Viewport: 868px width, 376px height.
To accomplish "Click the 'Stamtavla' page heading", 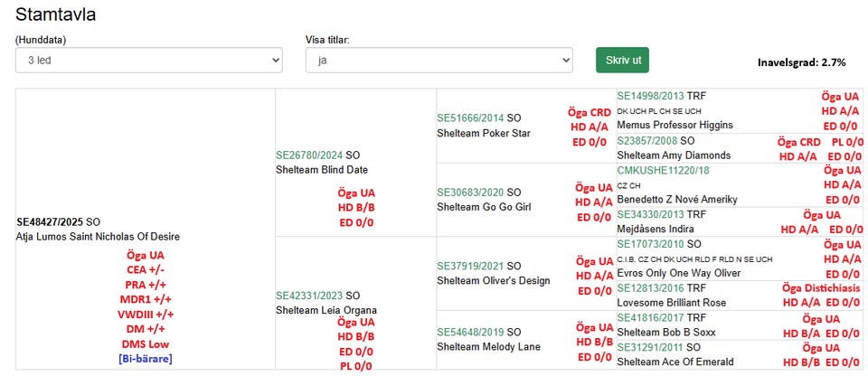I will click(56, 14).
